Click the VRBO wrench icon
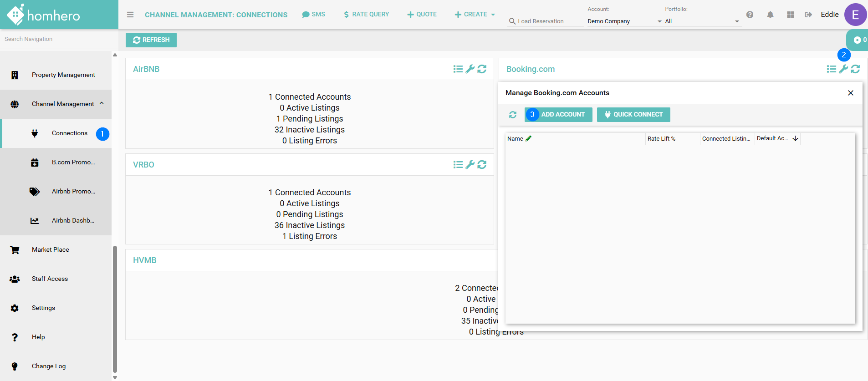 point(470,165)
